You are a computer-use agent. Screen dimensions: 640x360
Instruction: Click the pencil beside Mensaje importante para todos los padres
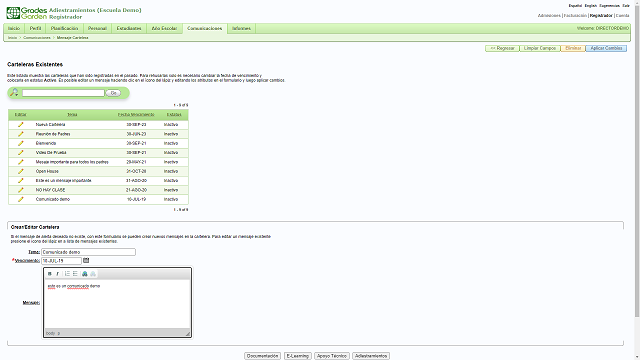(x=20, y=162)
